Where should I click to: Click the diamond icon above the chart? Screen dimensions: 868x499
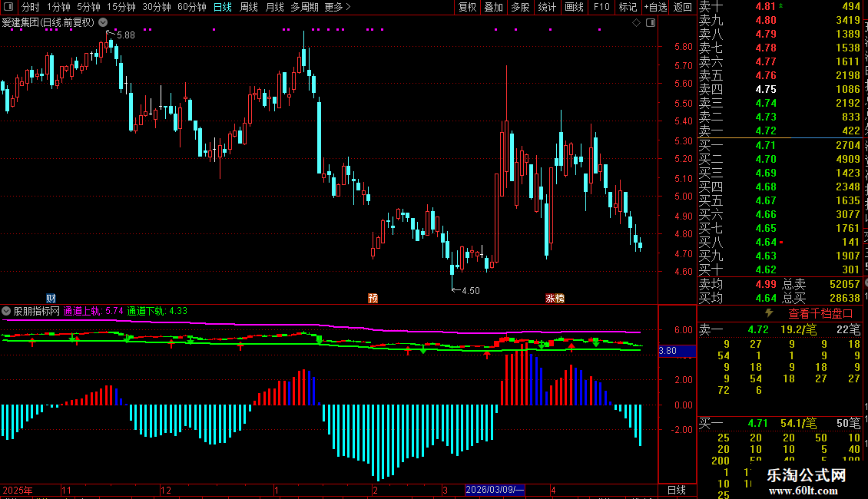coord(636,23)
